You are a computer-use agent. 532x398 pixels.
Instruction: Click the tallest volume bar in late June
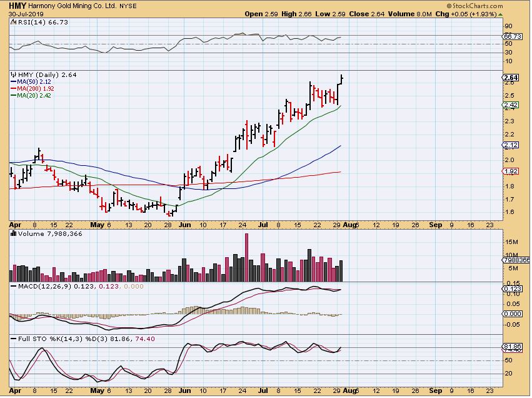point(247,258)
